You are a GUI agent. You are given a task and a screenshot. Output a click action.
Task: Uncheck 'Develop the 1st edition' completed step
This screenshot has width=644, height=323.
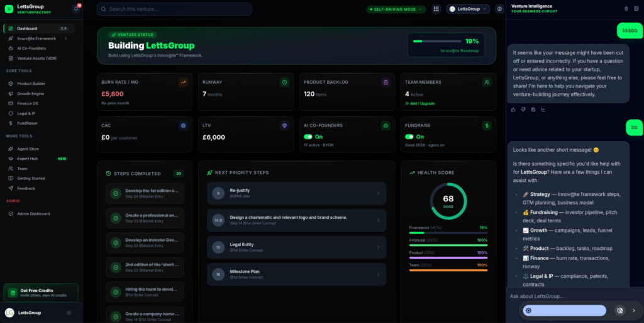point(116,193)
